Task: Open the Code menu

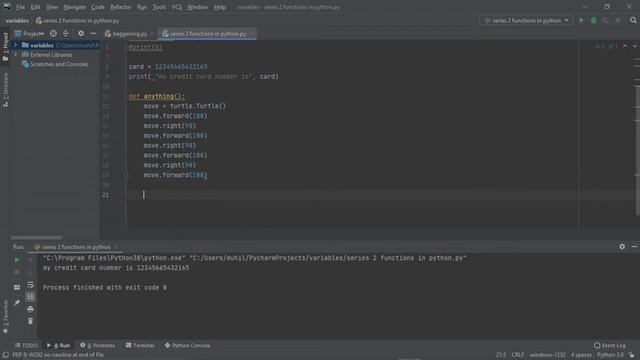Action: click(x=98, y=7)
